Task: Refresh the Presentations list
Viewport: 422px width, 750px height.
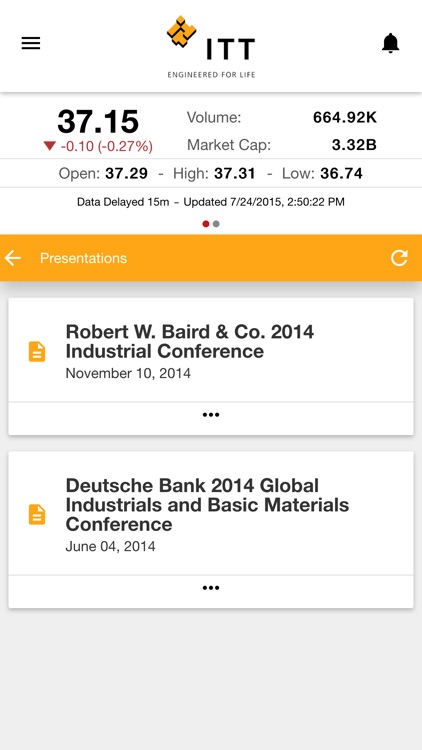Action: pos(399,258)
